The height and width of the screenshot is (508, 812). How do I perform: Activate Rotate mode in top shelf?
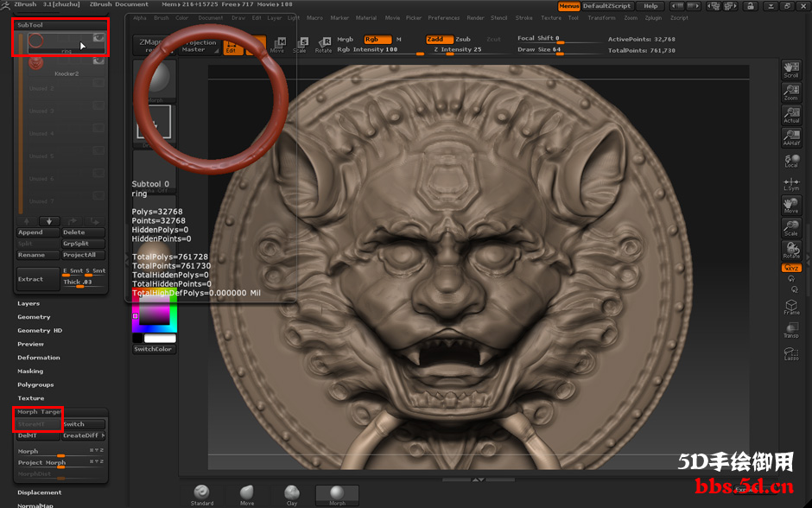click(324, 45)
